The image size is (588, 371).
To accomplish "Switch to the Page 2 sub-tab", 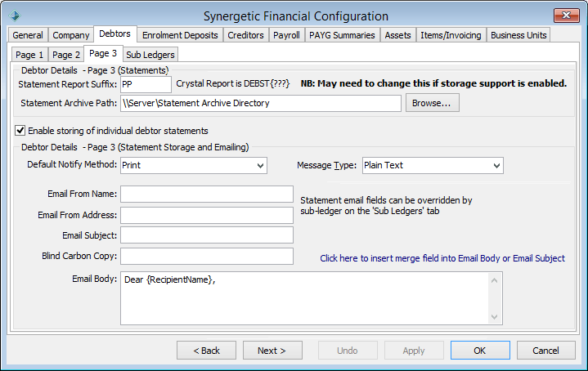I will pyautogui.click(x=66, y=55).
